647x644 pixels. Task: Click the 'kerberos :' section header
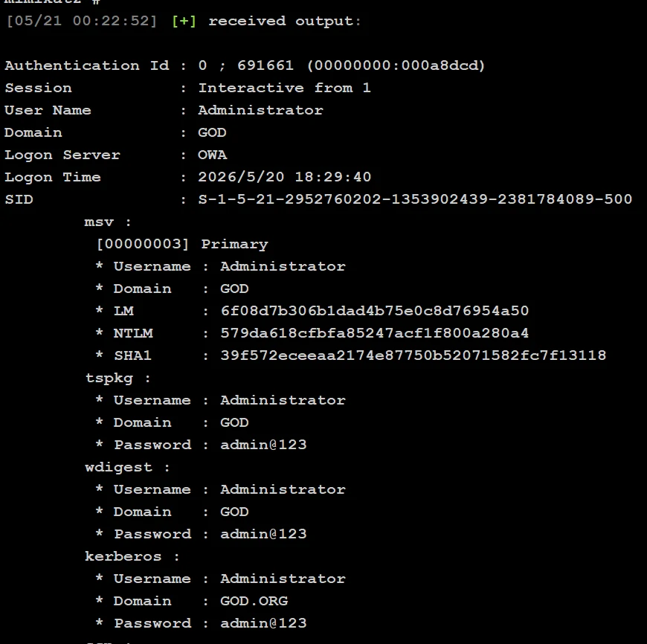[x=132, y=556]
